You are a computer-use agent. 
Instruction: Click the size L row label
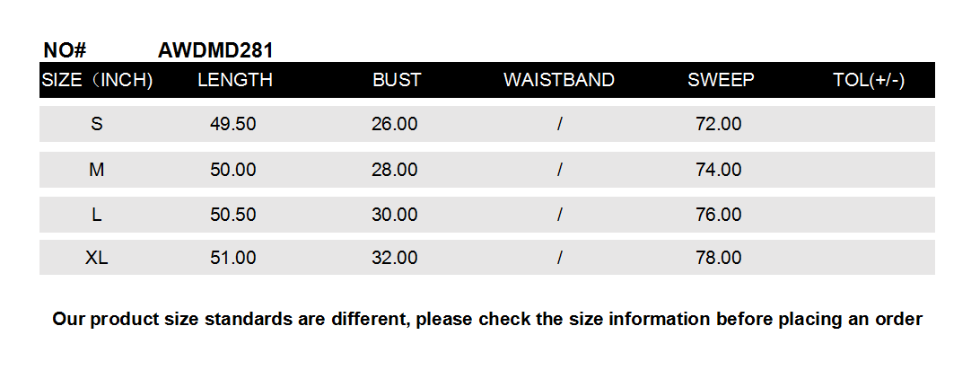click(97, 215)
